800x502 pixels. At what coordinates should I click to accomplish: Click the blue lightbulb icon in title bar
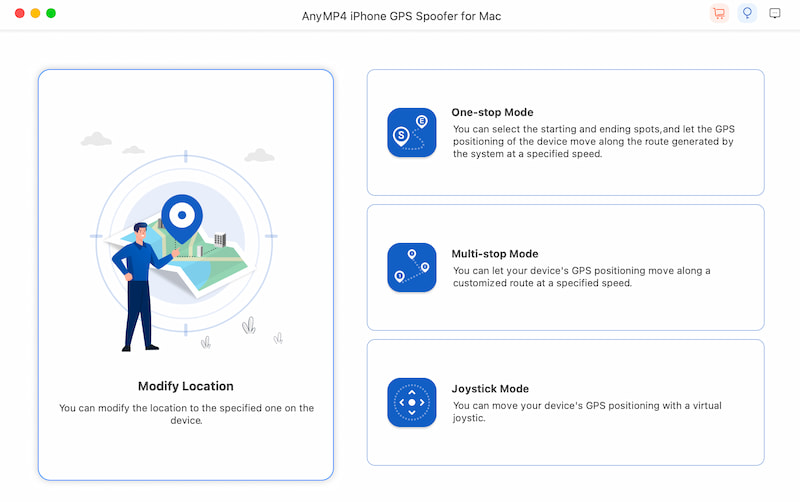(x=747, y=14)
